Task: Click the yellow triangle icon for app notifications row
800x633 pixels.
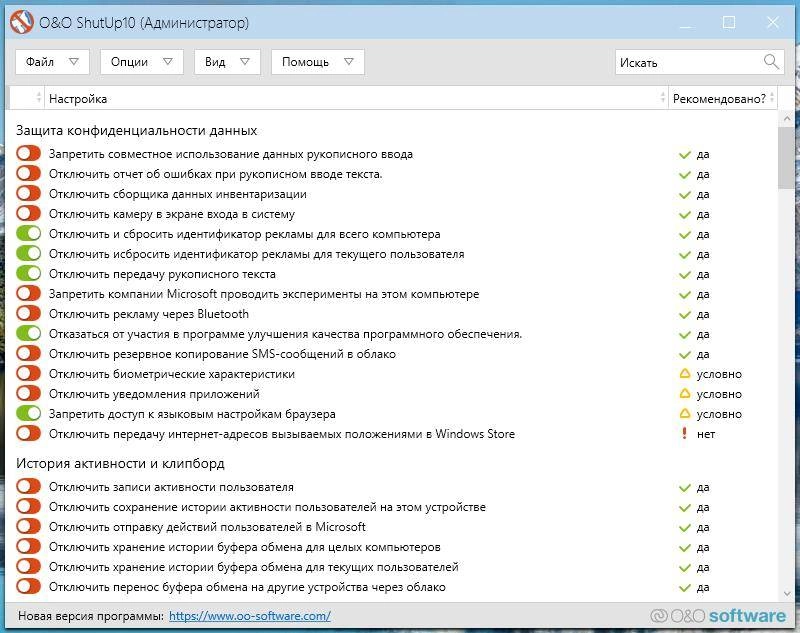Action: (685, 394)
